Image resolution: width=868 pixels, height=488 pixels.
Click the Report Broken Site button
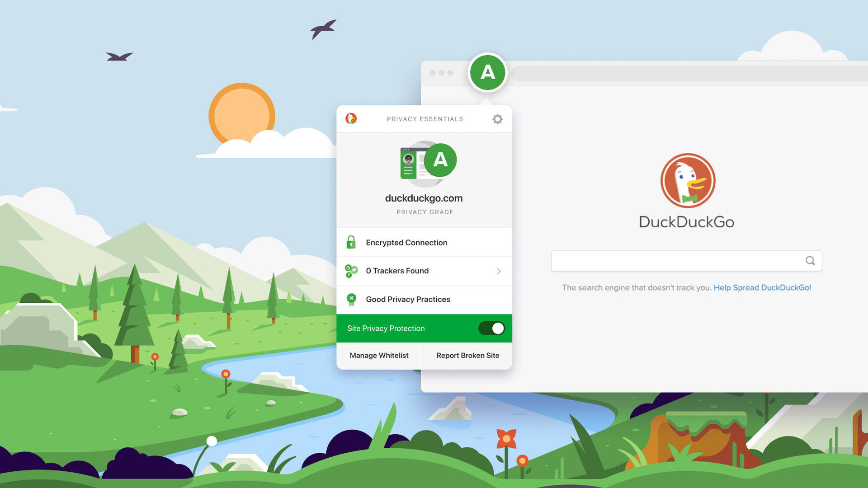point(467,355)
